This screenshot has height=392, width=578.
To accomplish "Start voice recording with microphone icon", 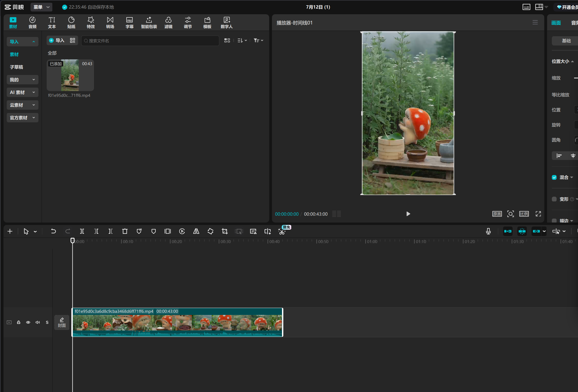I will point(488,231).
